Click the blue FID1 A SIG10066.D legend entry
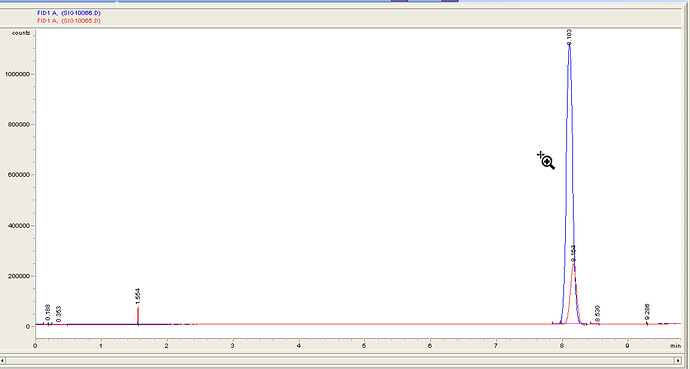Screen dimensions: 690x369 click(69, 13)
